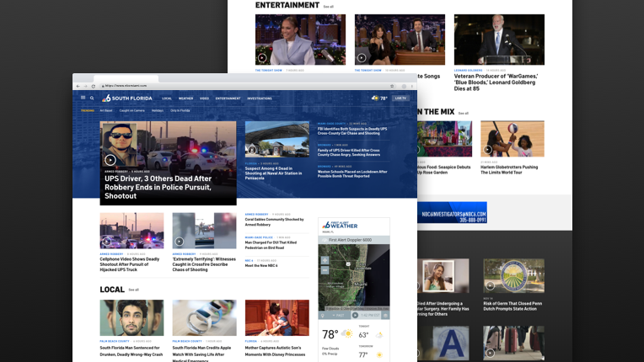Open Coral Gables Community Shocked headline
Viewport: 644px width, 362px height.
click(x=274, y=221)
